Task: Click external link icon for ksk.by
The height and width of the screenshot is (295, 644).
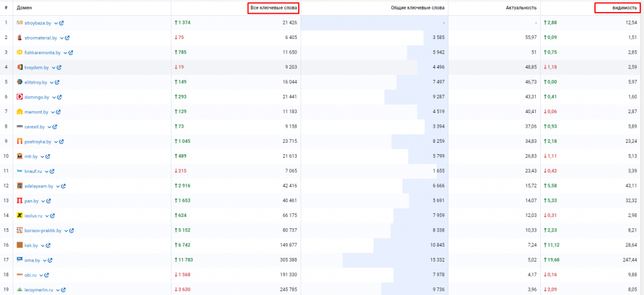Action: [x=48, y=245]
